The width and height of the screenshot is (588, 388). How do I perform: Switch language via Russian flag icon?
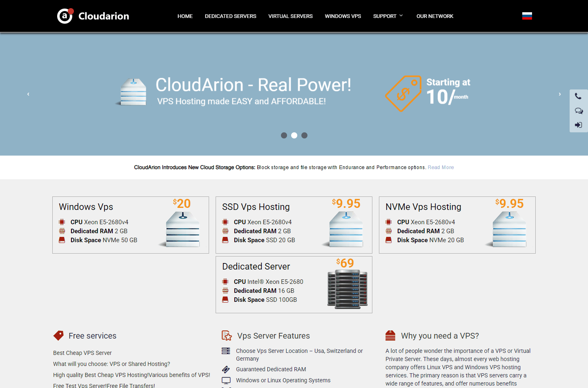pos(527,16)
